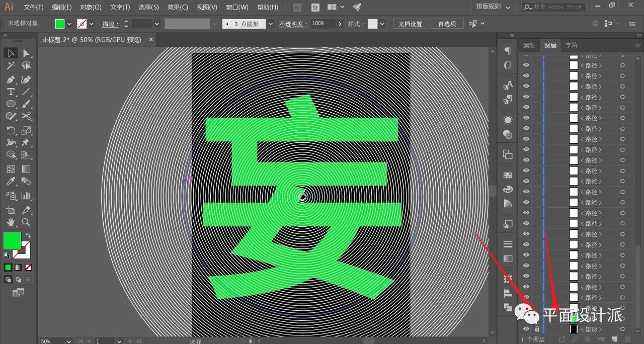The image size is (644, 344).
Task: Select the Column Graph tool
Action: tap(26, 195)
